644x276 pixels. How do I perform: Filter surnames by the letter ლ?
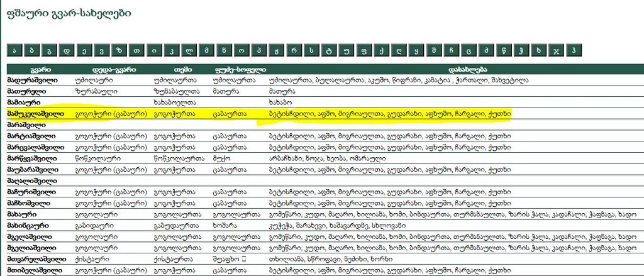[189, 50]
